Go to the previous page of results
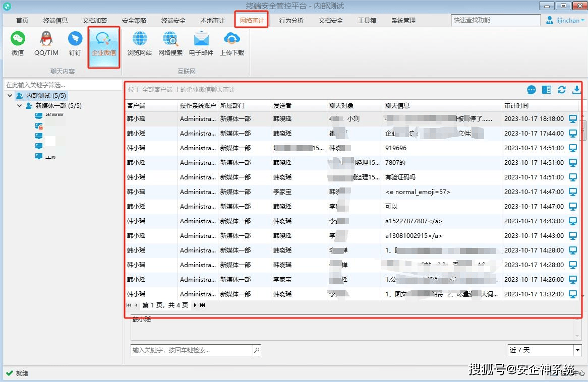Screen dimensions: 588x382 pyautogui.click(x=136, y=305)
